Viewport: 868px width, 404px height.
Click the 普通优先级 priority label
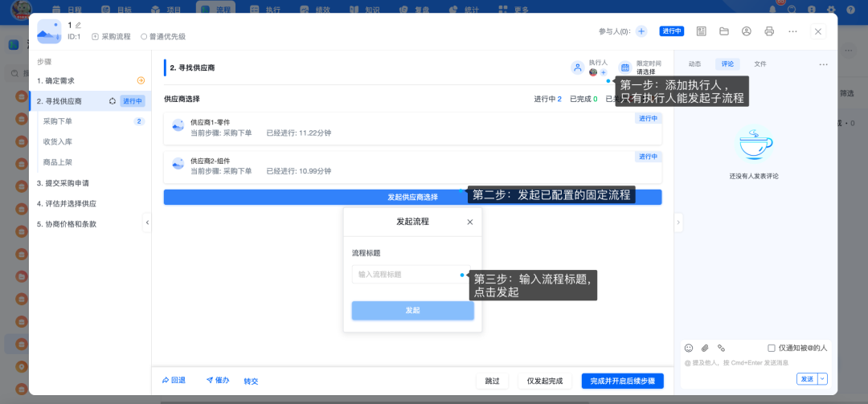click(x=163, y=36)
